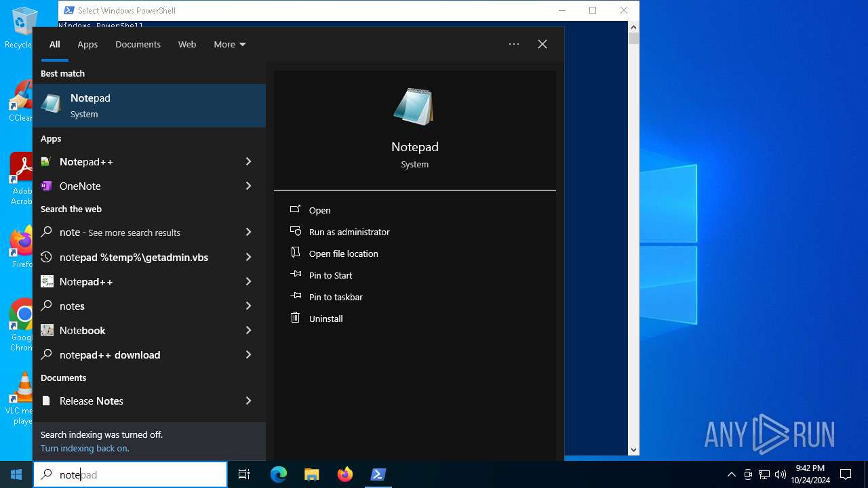Click the magnifier icon beside 'notes' suggestion
868x488 pixels.
click(x=46, y=306)
